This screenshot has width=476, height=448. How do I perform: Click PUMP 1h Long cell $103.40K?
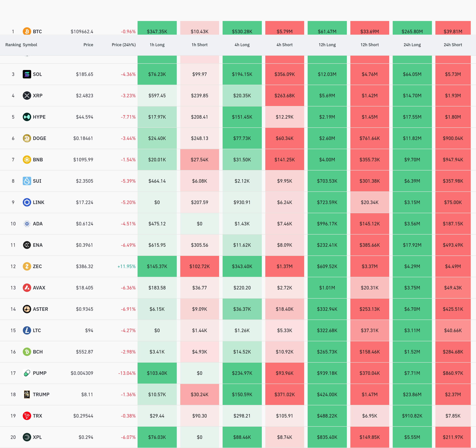tap(157, 373)
